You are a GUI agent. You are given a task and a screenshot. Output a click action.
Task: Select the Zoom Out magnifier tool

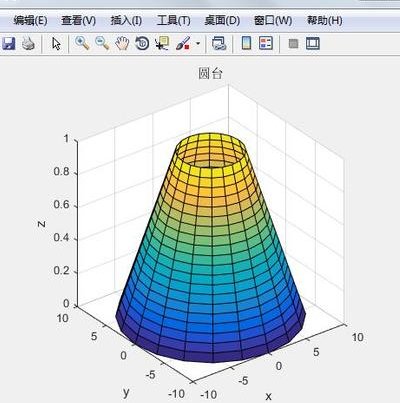pos(102,43)
